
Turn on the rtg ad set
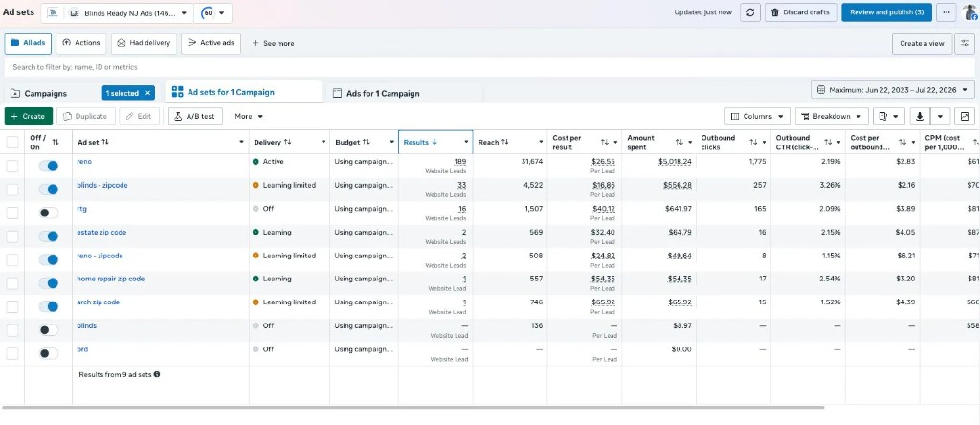[48, 212]
